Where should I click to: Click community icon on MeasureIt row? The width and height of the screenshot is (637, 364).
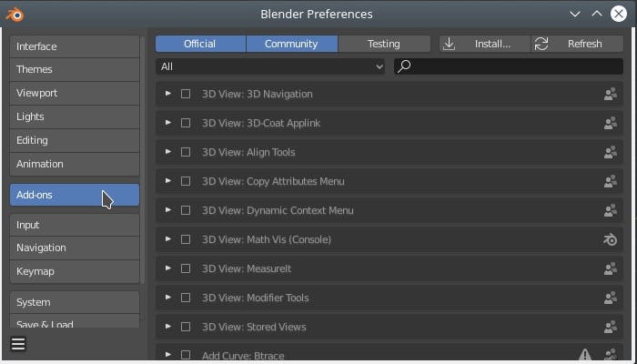[x=611, y=268]
